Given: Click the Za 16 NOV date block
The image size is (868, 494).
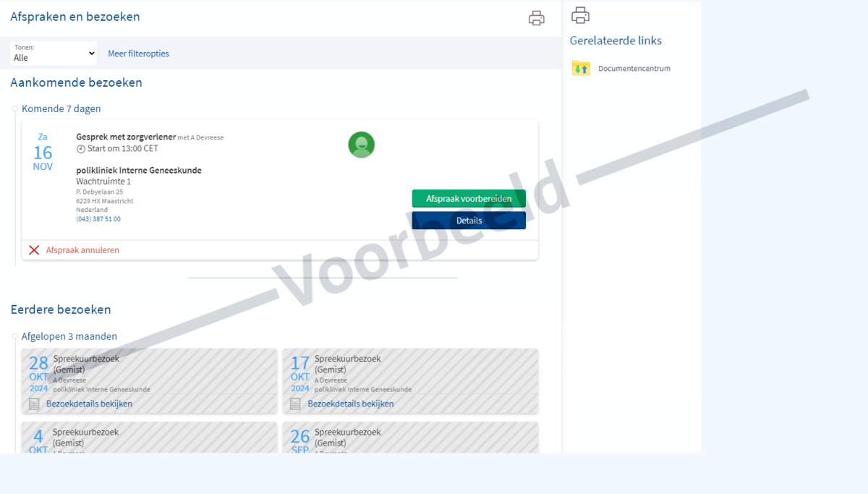Looking at the screenshot, I should click(43, 152).
